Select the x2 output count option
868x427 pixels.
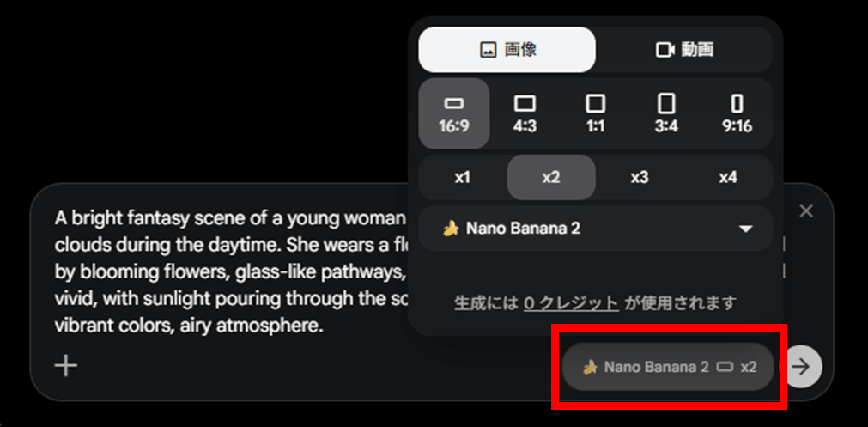pyautogui.click(x=551, y=177)
